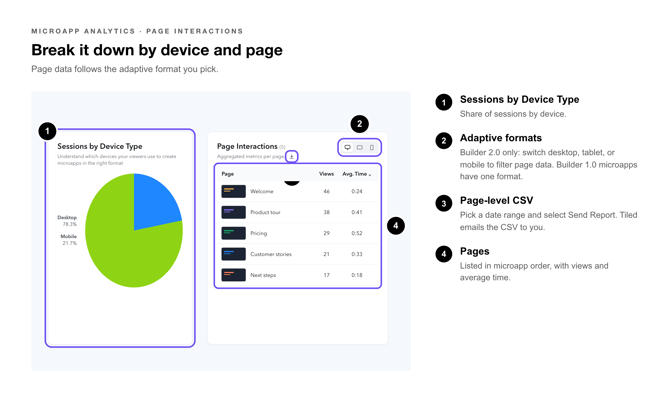The width and height of the screenshot is (670, 402).
Task: Click the 0:41 average time
Action: (x=357, y=212)
